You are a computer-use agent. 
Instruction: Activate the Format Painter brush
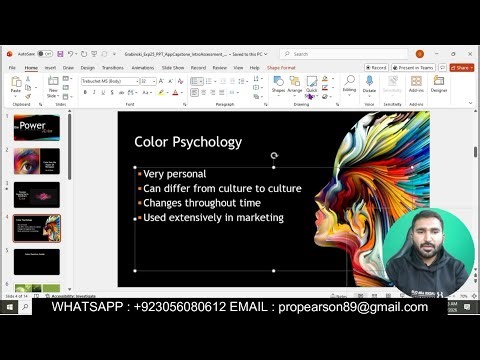pos(28,96)
